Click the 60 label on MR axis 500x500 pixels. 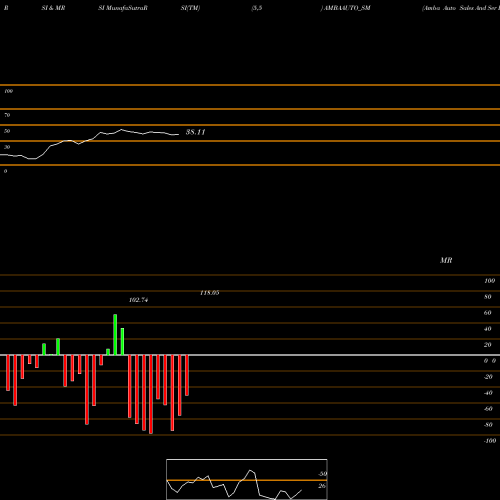click(487, 313)
